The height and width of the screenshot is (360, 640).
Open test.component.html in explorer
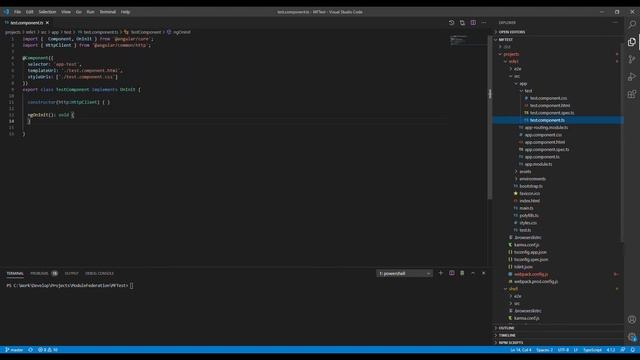[550, 106]
